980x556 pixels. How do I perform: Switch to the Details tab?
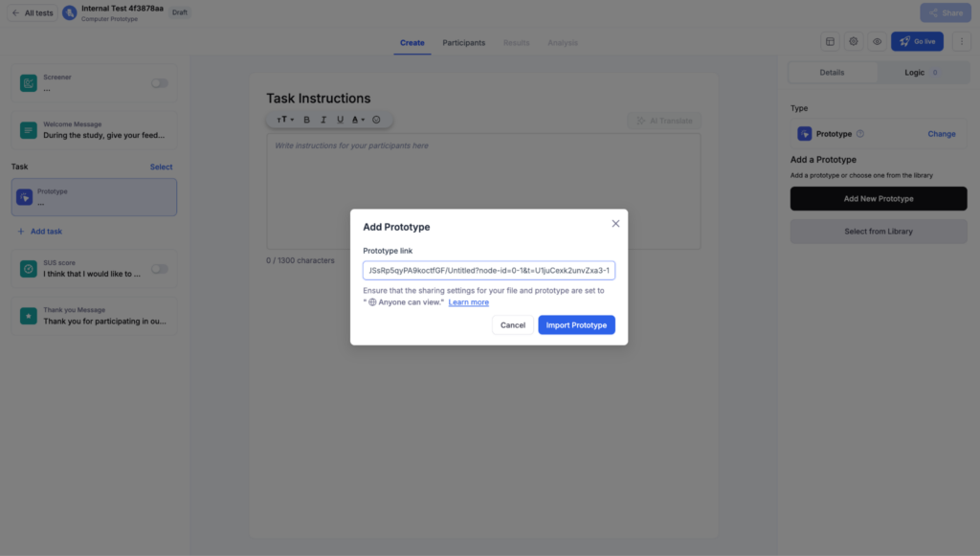pyautogui.click(x=832, y=73)
